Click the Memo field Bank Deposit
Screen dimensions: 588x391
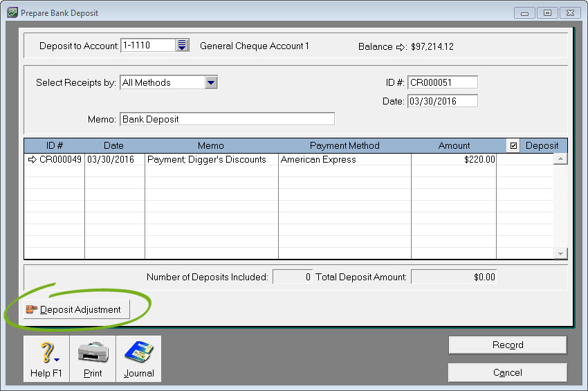tap(228, 119)
